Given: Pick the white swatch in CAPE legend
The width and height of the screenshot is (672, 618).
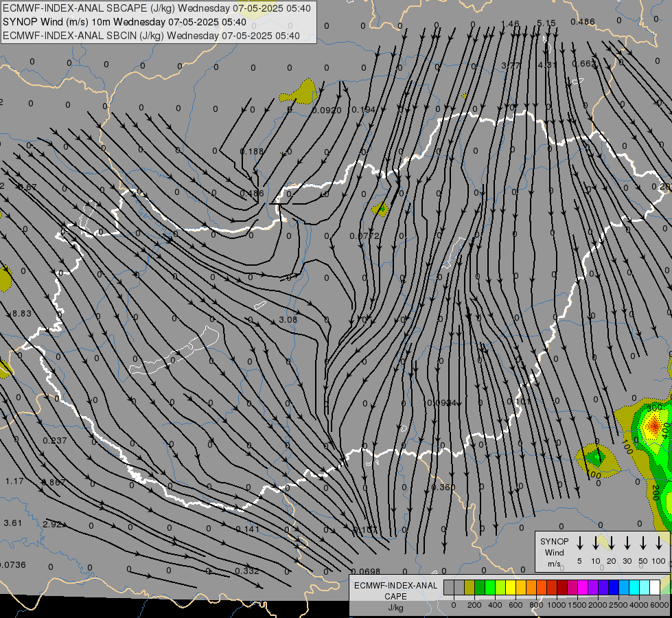Looking at the screenshot, I should [654, 587].
